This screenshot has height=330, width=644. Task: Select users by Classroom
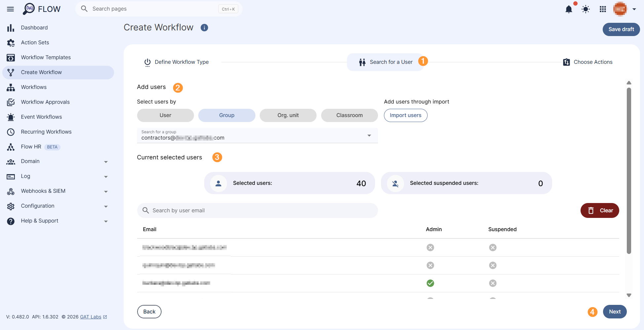pos(349,115)
